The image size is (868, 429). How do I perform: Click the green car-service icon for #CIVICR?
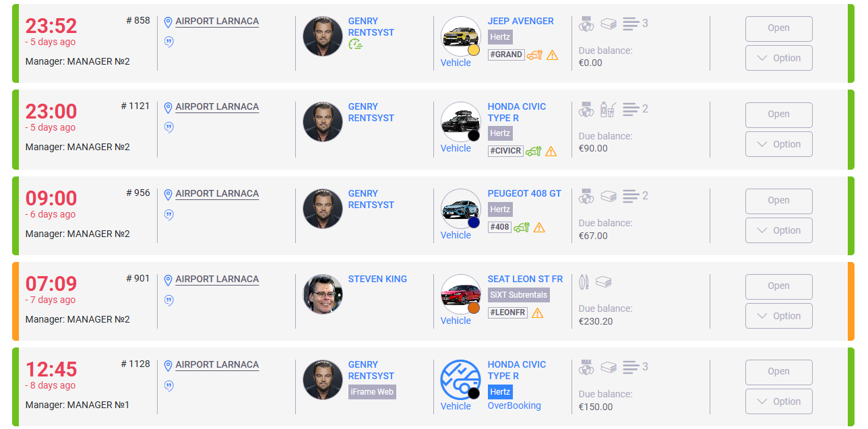pyautogui.click(x=533, y=151)
